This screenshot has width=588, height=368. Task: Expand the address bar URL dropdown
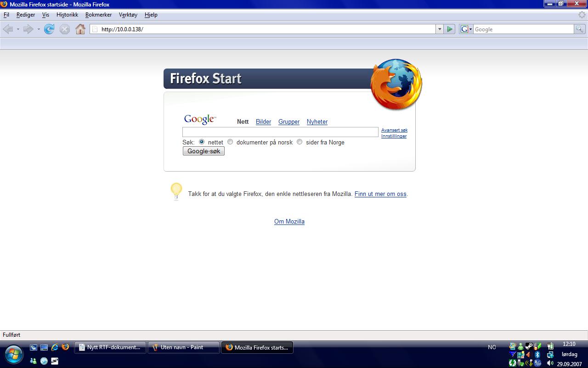[x=440, y=29]
